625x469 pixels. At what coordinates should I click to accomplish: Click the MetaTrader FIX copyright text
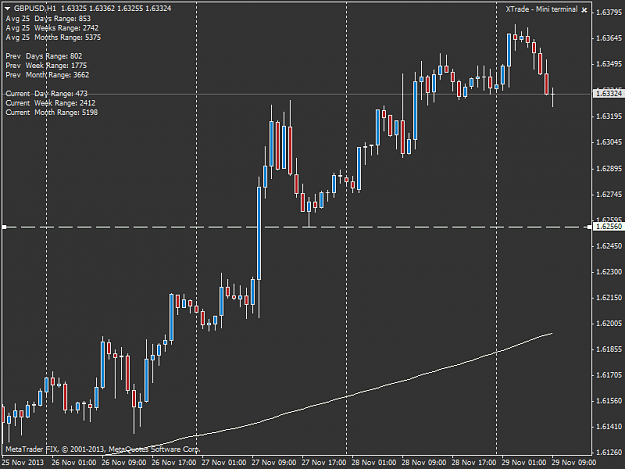pos(103,449)
